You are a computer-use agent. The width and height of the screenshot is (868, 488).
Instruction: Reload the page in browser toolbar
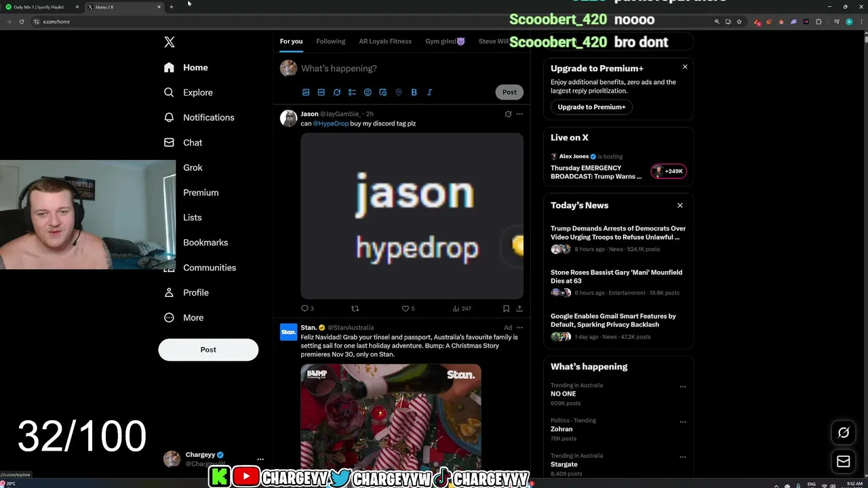point(22,22)
